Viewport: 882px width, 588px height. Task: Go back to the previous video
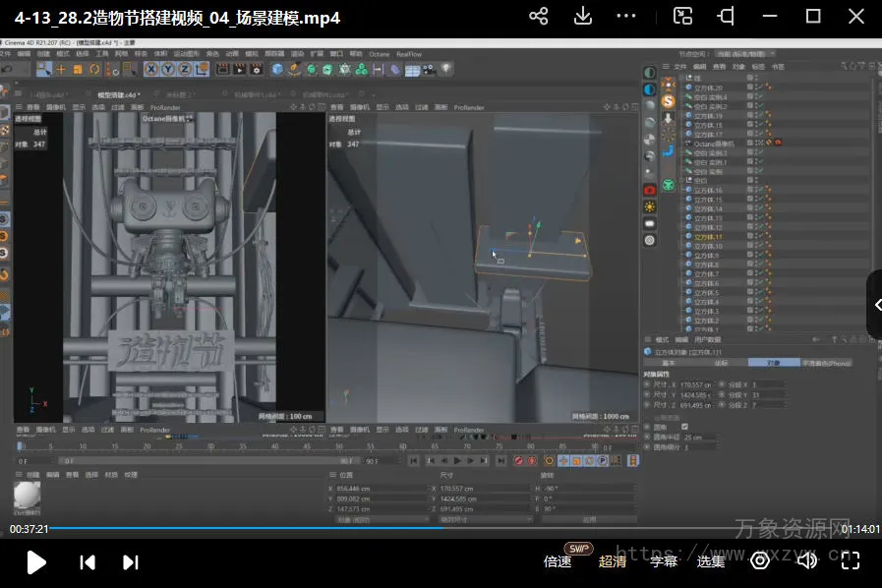pos(88,561)
